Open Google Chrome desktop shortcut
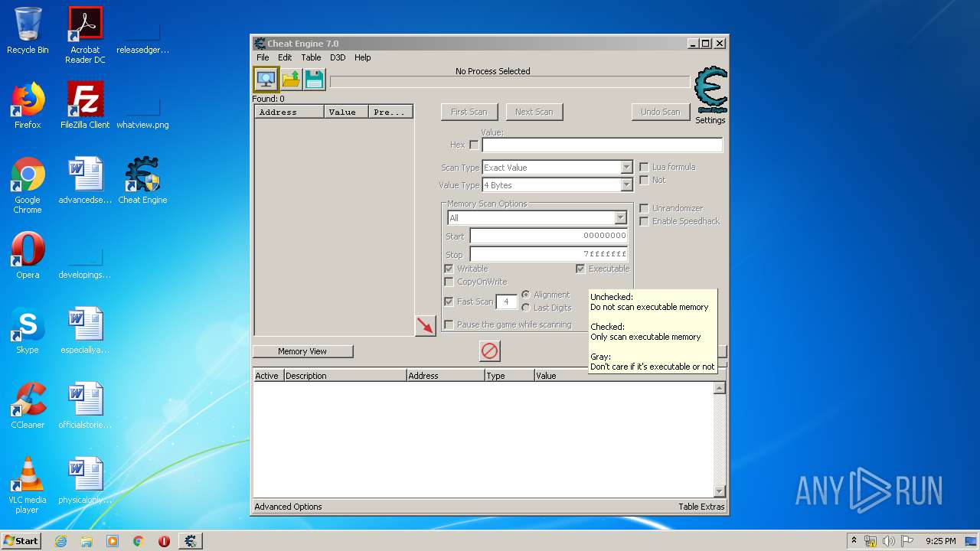This screenshot has width=980, height=551. [x=28, y=185]
